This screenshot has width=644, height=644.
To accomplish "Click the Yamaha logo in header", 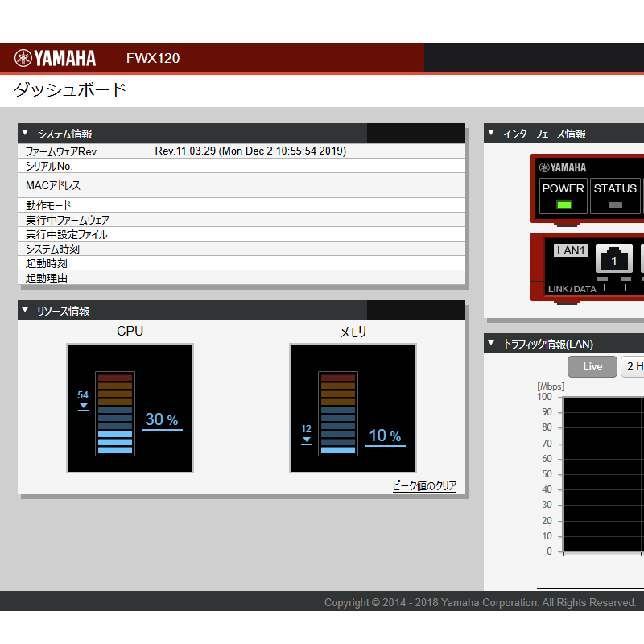I will [x=55, y=58].
